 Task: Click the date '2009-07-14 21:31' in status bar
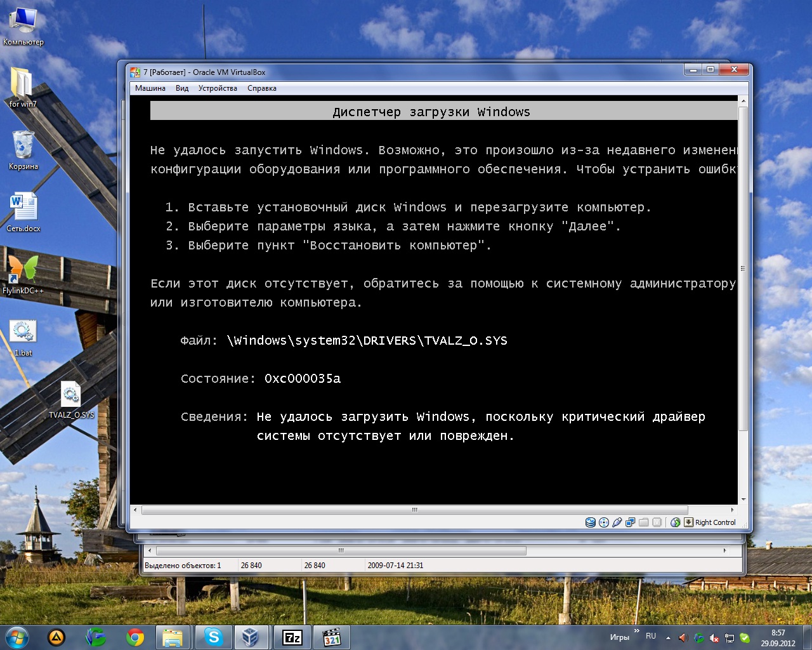tap(395, 565)
